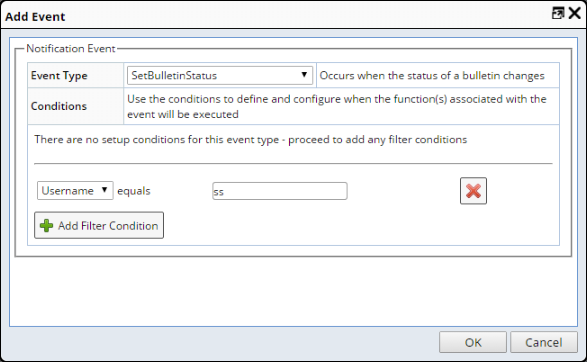Image resolution: width=587 pixels, height=362 pixels.
Task: Confirm the event with OK
Action: pyautogui.click(x=473, y=342)
